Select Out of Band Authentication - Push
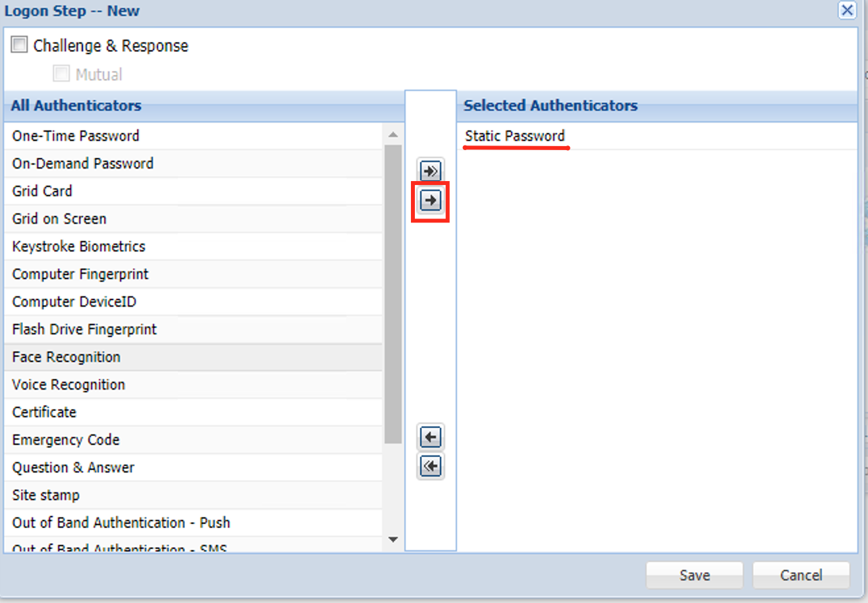Viewport: 868px width, 603px height. click(x=121, y=523)
